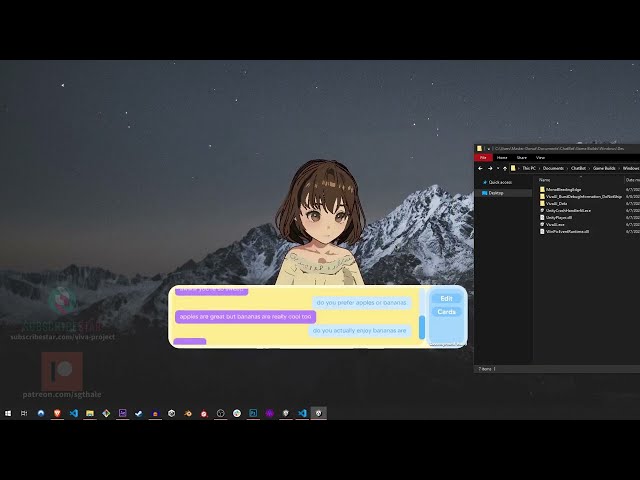Image resolution: width=640 pixels, height=480 pixels.
Task: Switch to the Home ribbon tab
Action: [x=502, y=157]
